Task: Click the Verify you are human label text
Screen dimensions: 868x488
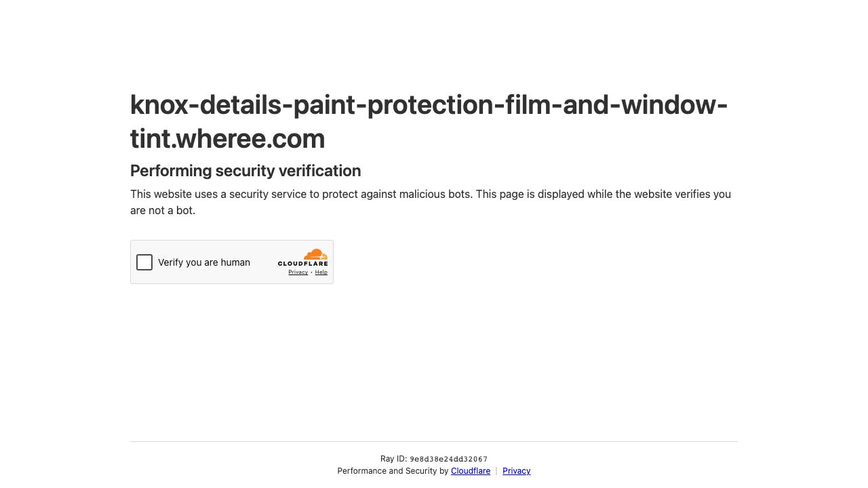Action: pyautogui.click(x=203, y=262)
